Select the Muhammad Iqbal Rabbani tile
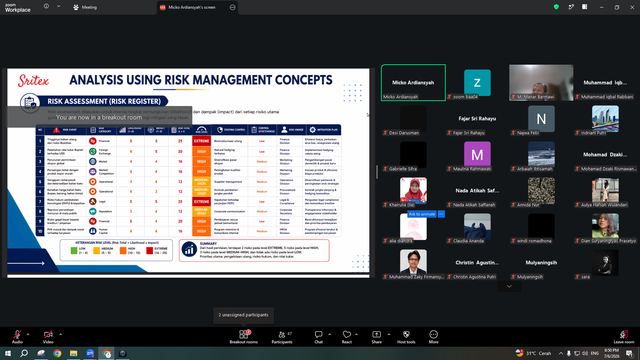Viewport: 640px width, 360px height. (605, 82)
